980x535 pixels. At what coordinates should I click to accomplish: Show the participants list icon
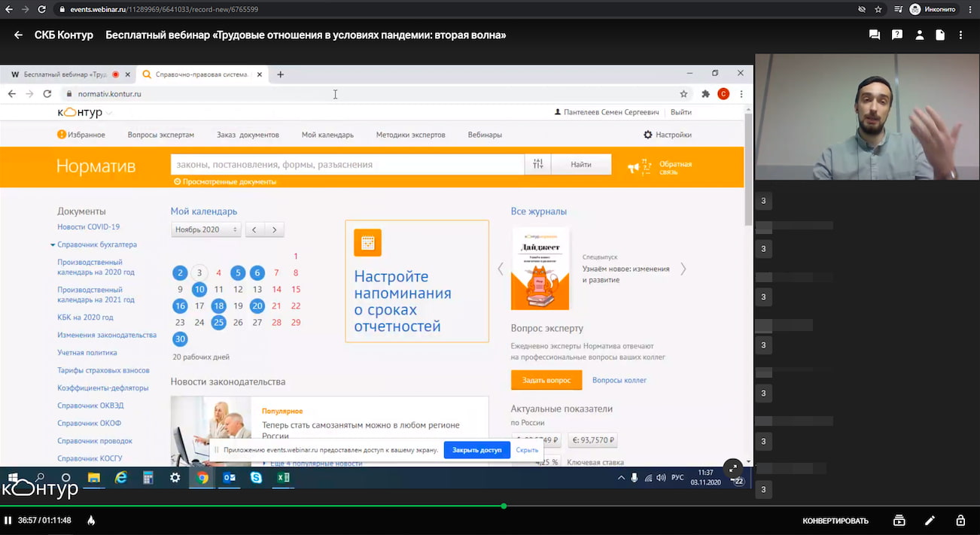coord(919,35)
